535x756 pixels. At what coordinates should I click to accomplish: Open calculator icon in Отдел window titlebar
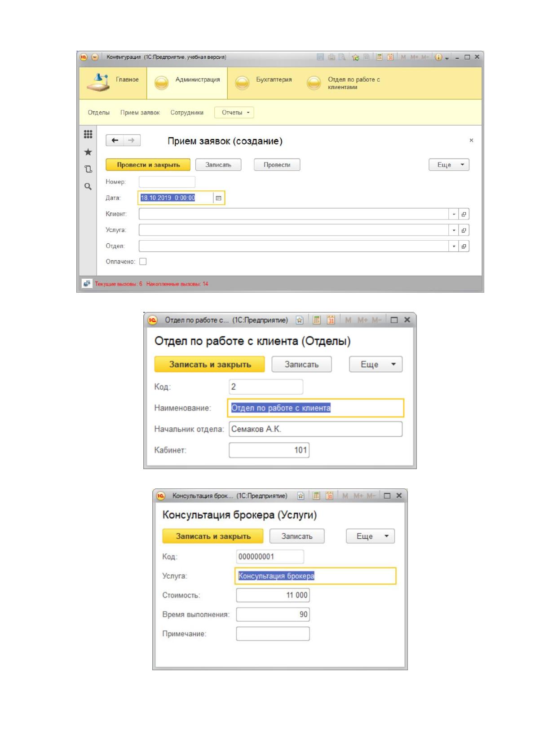(x=317, y=320)
